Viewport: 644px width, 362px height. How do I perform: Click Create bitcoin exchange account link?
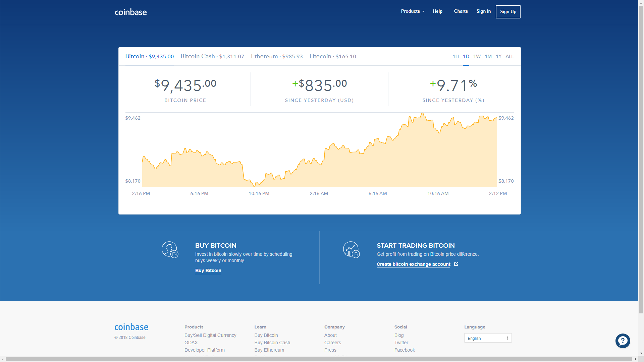pyautogui.click(x=413, y=264)
